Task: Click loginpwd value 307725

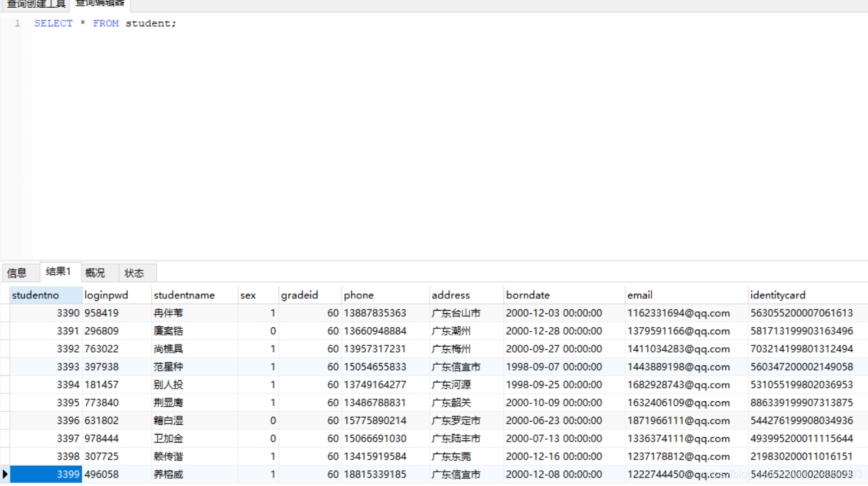Action: coord(102,457)
